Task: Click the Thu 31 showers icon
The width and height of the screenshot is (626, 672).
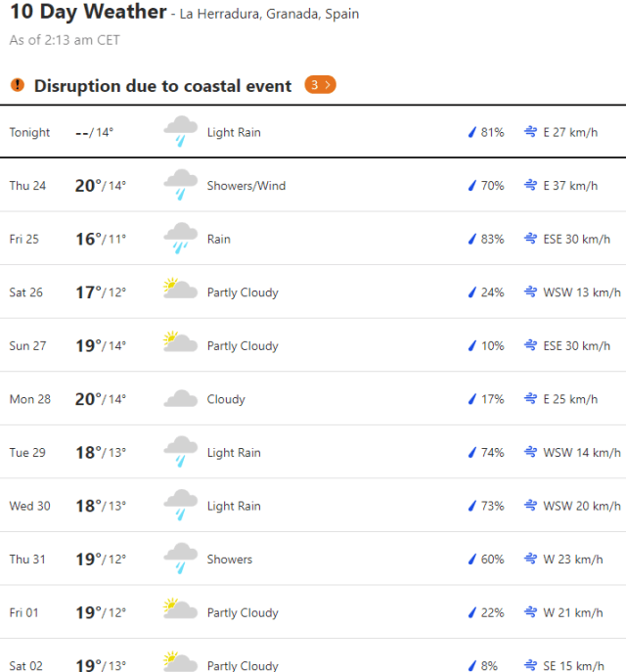Action: (180, 559)
